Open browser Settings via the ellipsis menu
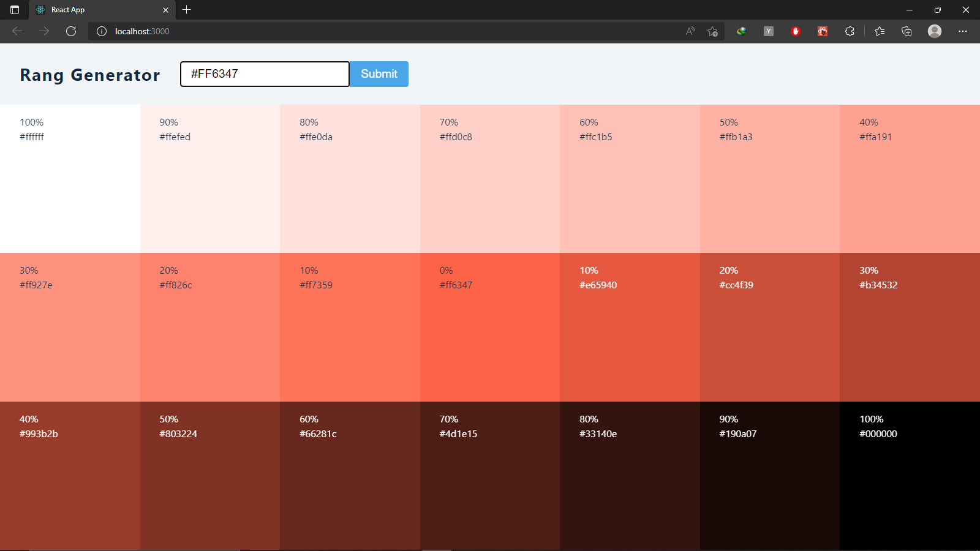The width and height of the screenshot is (980, 551). [x=963, y=31]
